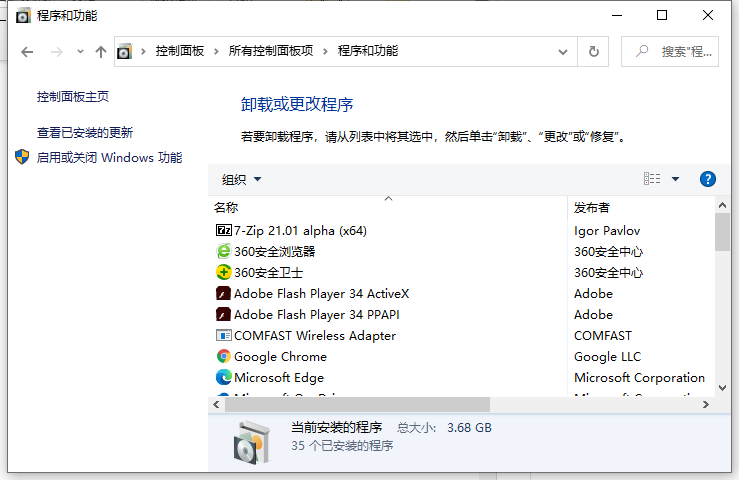Click the refresh button in address bar
Viewport: 739px width, 480px height.
[594, 51]
